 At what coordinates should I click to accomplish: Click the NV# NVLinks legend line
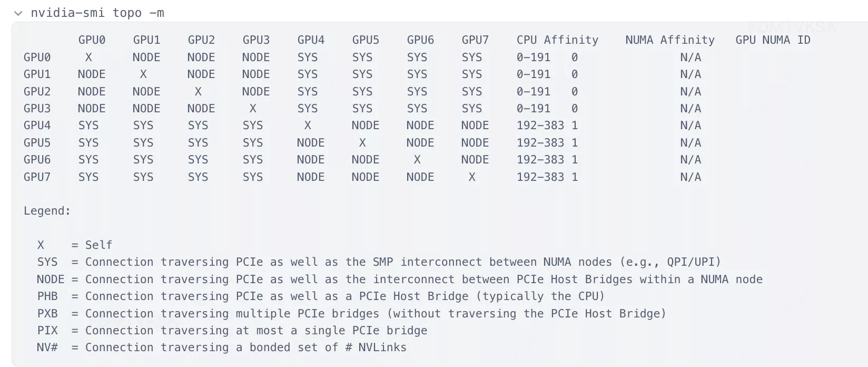(222, 347)
